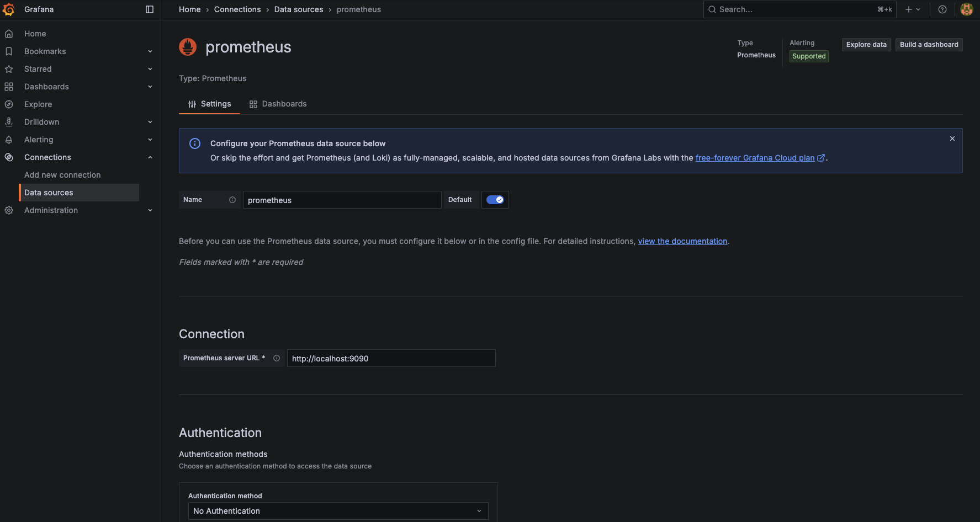Click the Prometheus flame logo

click(188, 47)
